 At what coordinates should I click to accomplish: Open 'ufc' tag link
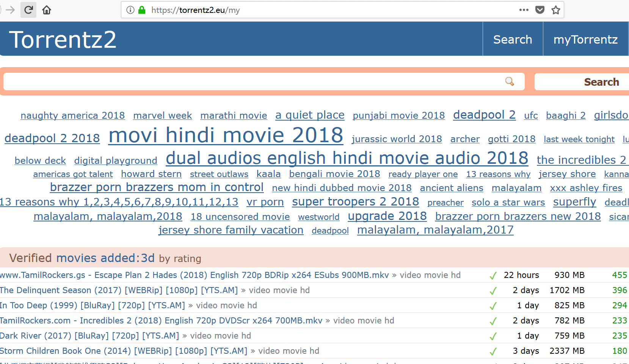click(531, 115)
